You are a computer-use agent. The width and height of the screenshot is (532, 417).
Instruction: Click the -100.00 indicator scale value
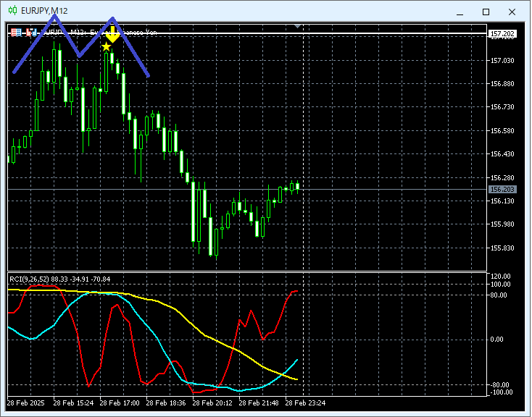pyautogui.click(x=502, y=392)
